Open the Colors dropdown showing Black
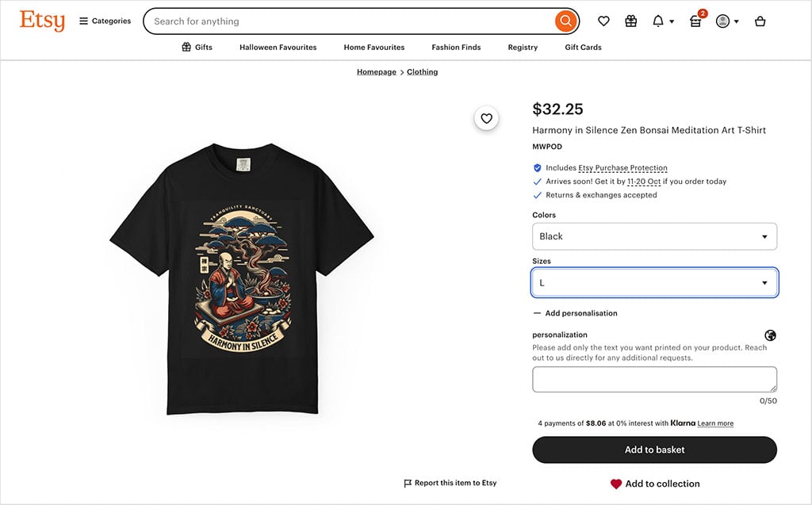The image size is (812, 505). coord(654,236)
